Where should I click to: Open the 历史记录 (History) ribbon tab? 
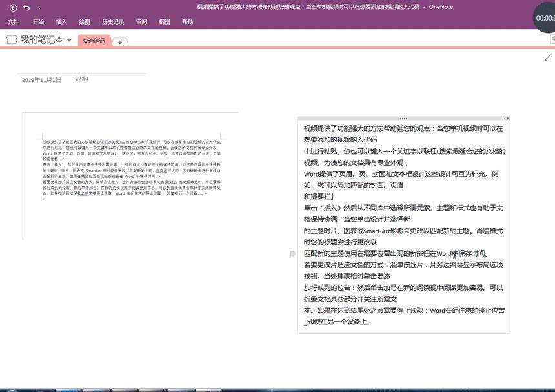point(112,21)
